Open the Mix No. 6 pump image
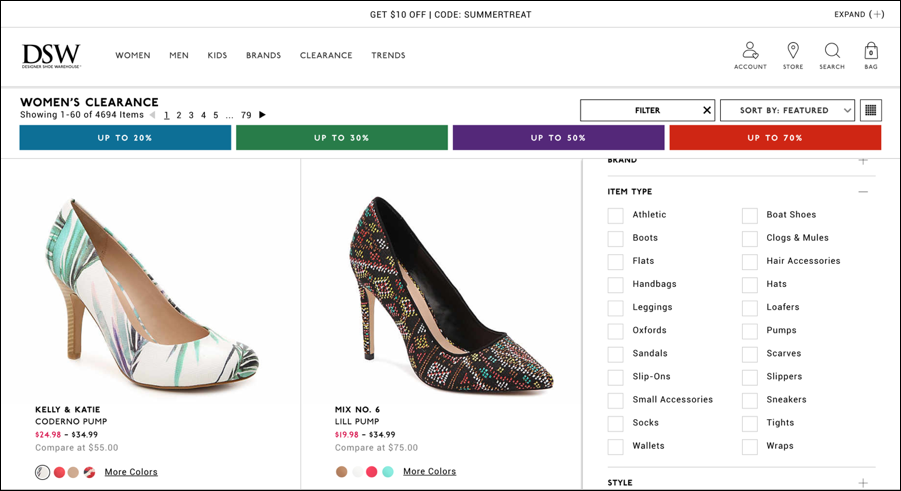This screenshot has height=491, width=901. click(451, 296)
